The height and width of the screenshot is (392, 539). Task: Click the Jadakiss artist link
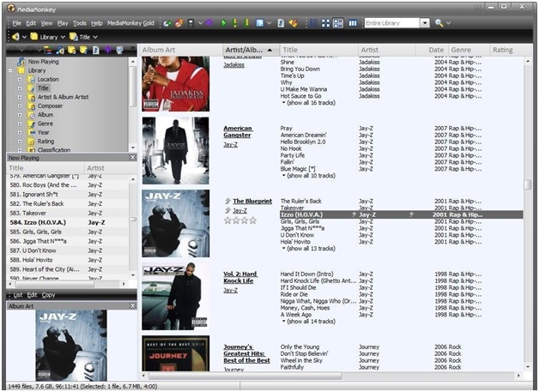click(233, 64)
